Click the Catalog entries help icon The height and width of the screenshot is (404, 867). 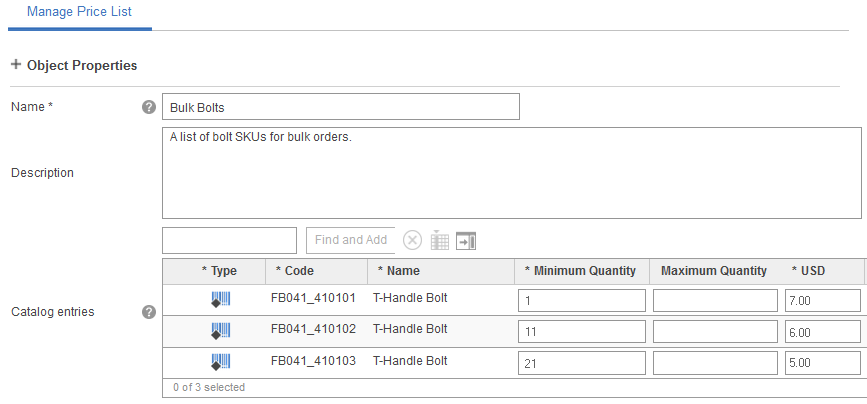(149, 312)
